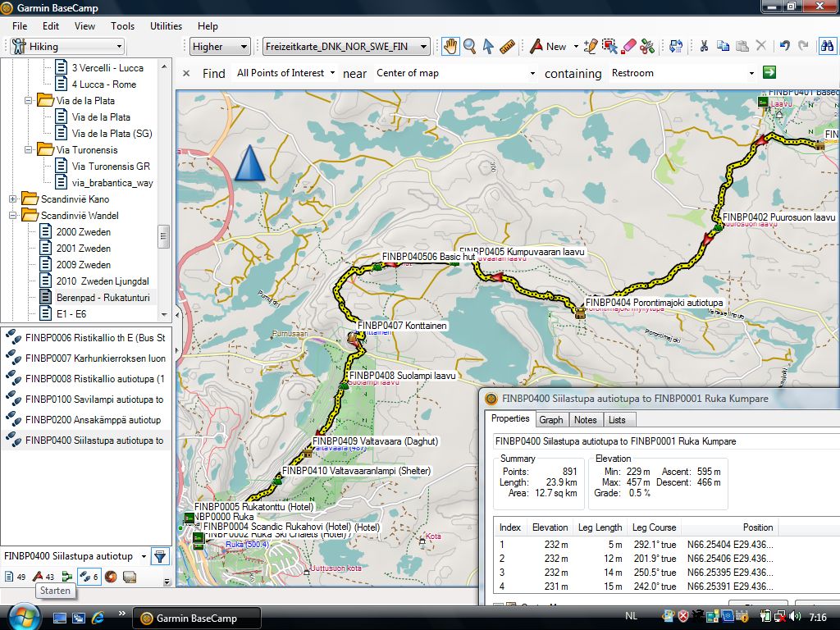This screenshot has width=840, height=630.
Task: Pick the Erase tool in toolbar
Action: [628, 47]
